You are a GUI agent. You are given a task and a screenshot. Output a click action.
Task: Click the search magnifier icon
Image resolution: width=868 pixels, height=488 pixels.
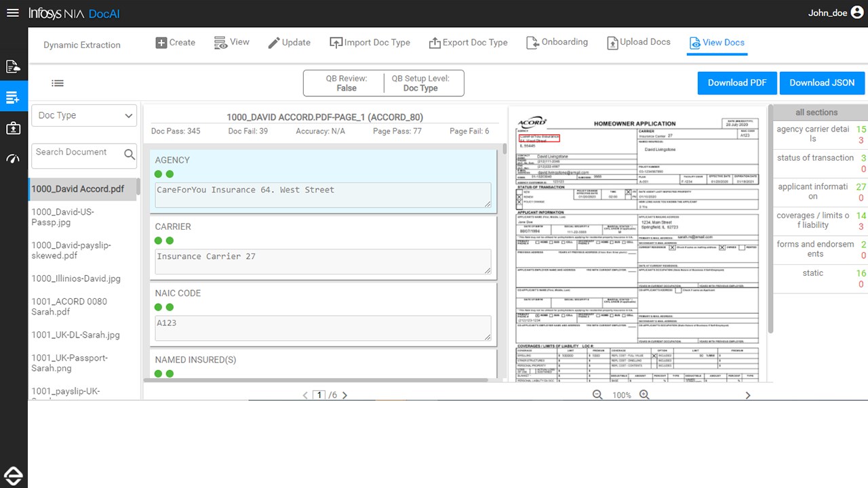130,155
